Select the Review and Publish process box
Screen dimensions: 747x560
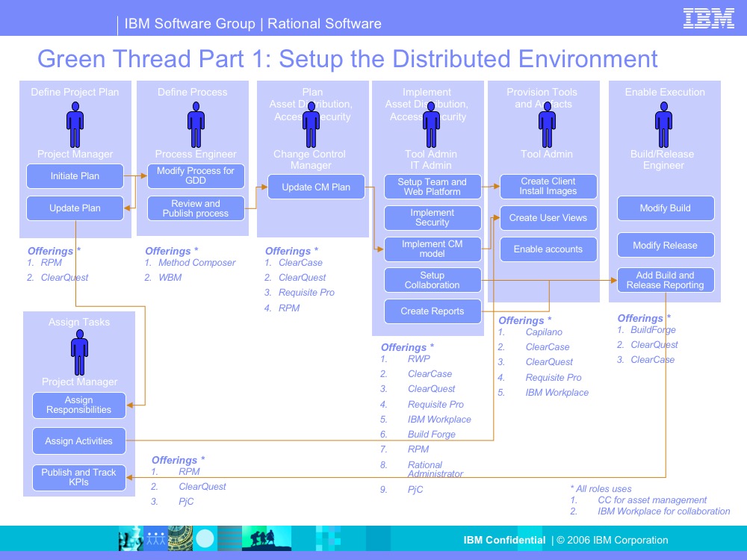[196, 208]
